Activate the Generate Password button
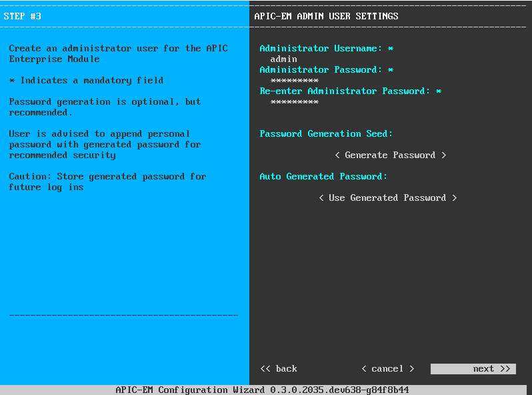Image resolution: width=532 pixels, height=395 pixels. [390, 155]
